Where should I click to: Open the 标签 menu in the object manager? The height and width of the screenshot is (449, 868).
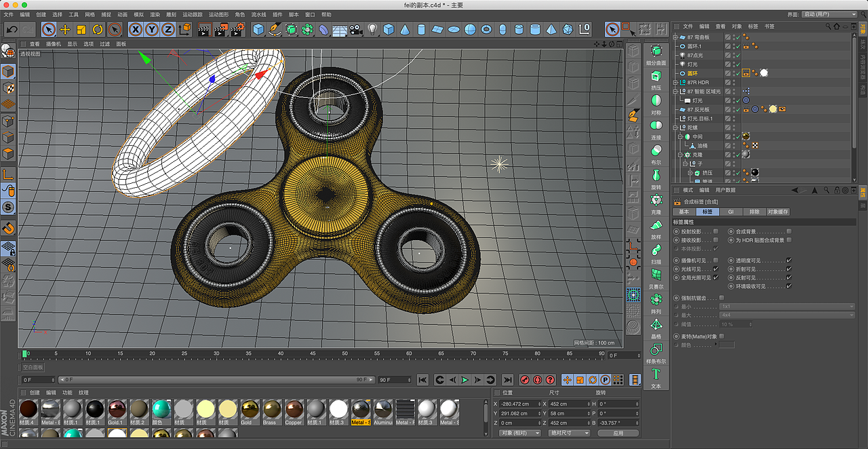point(753,26)
